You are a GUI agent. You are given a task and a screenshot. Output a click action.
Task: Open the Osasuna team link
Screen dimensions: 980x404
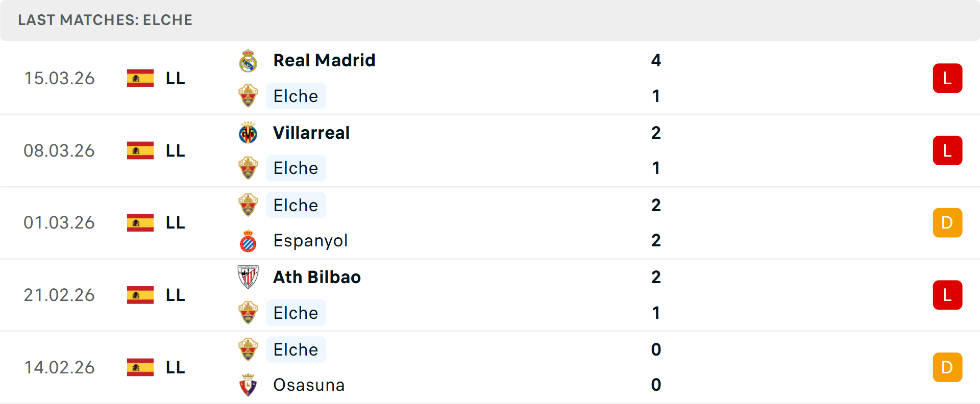tap(309, 385)
